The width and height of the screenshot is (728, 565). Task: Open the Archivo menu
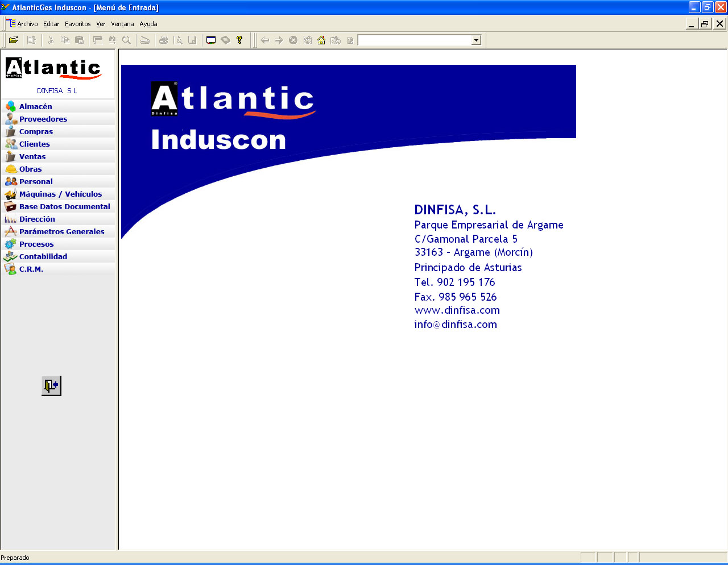[27, 24]
